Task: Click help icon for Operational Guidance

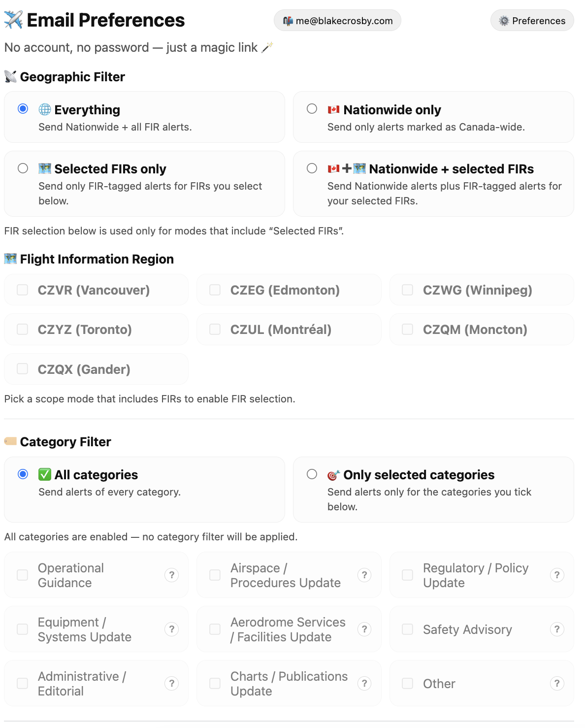Action: (171, 575)
